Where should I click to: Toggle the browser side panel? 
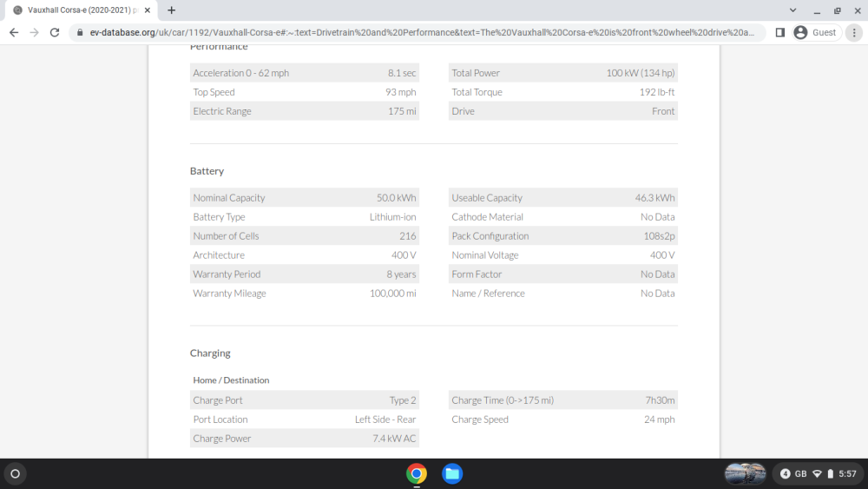[780, 33]
